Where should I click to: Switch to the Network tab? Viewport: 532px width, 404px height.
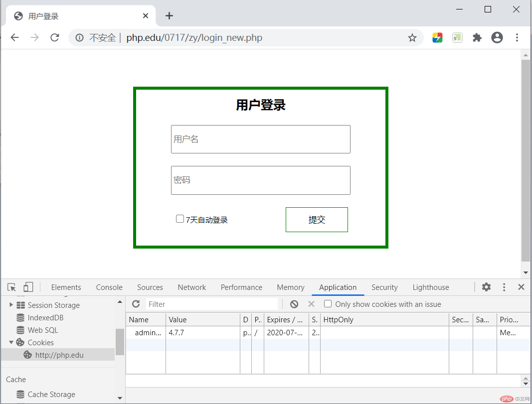point(191,287)
